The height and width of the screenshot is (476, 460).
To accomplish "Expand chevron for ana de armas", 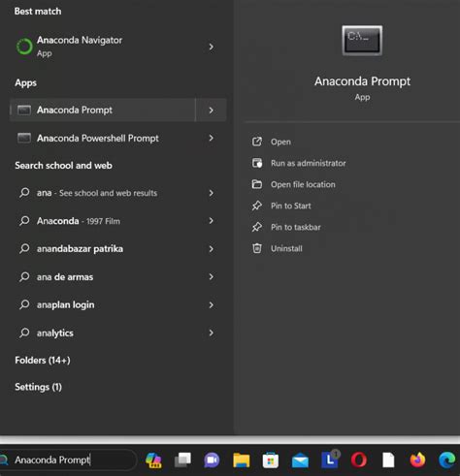I will click(211, 276).
